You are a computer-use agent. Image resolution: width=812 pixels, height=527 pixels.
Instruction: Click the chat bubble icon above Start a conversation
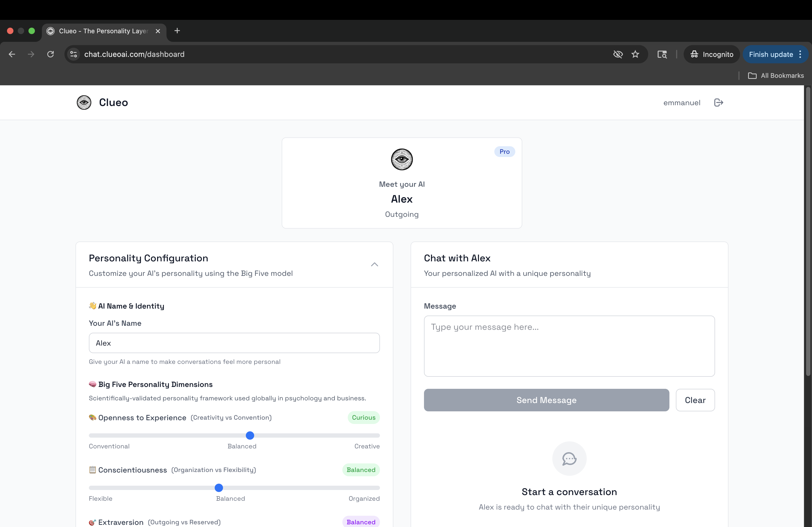tap(569, 459)
